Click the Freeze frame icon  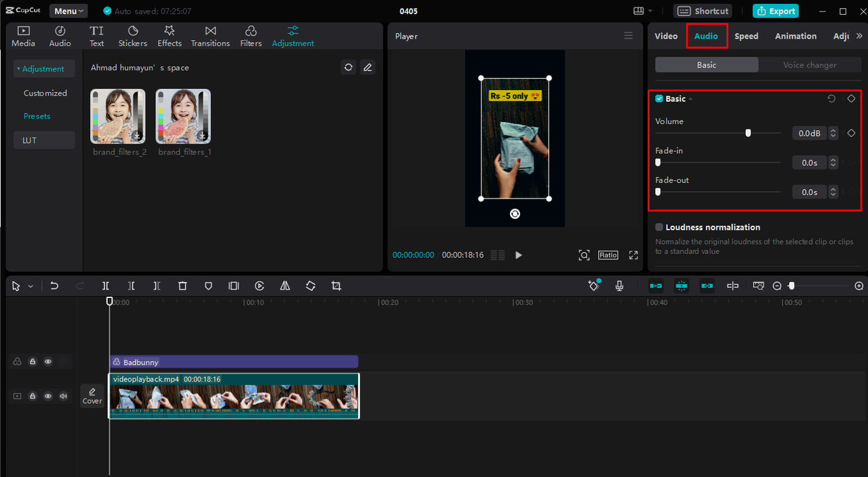pyautogui.click(x=234, y=286)
